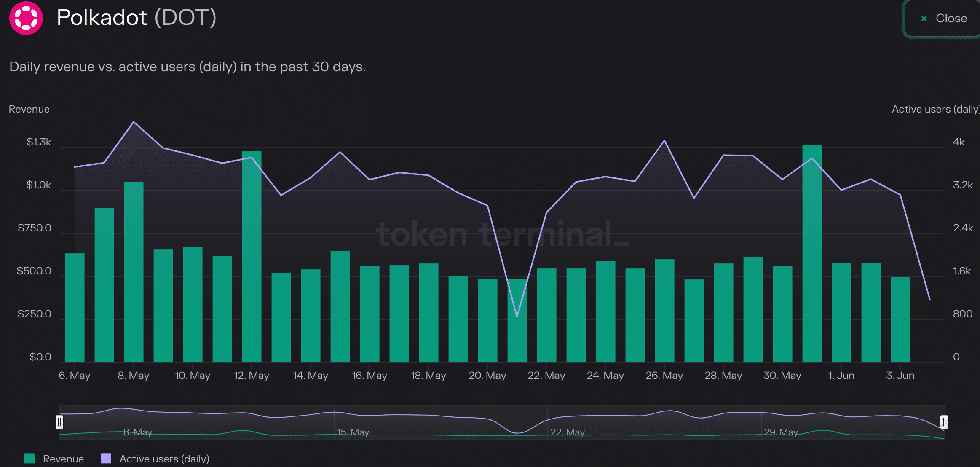The width and height of the screenshot is (980, 467).
Task: Click the green Revenue legend swatch
Action: pyautogui.click(x=29, y=459)
